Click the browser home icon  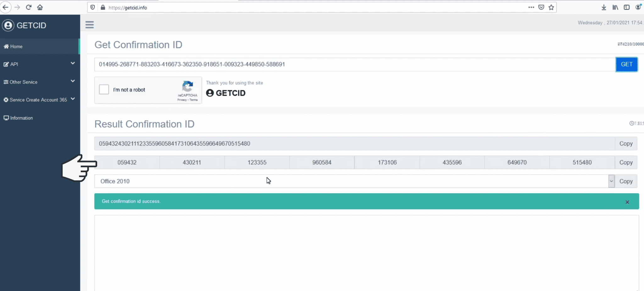[x=40, y=7]
